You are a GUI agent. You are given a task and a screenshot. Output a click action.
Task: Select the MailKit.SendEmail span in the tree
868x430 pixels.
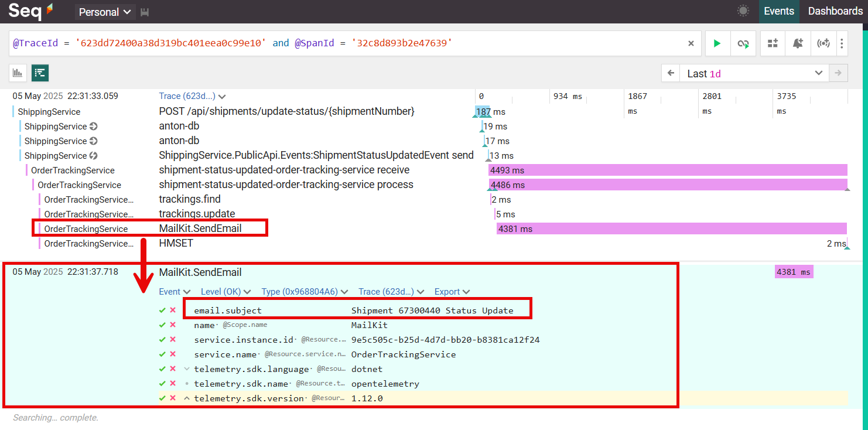click(200, 228)
